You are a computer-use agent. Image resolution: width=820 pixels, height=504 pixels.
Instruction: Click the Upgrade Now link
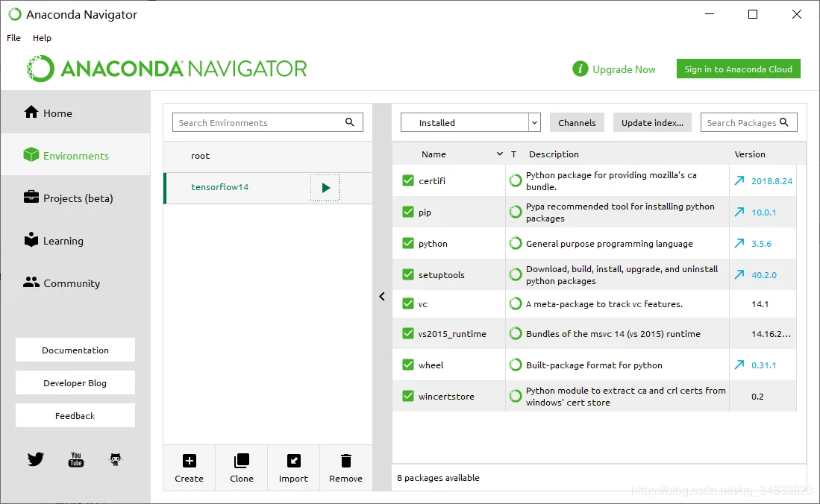[x=624, y=69]
